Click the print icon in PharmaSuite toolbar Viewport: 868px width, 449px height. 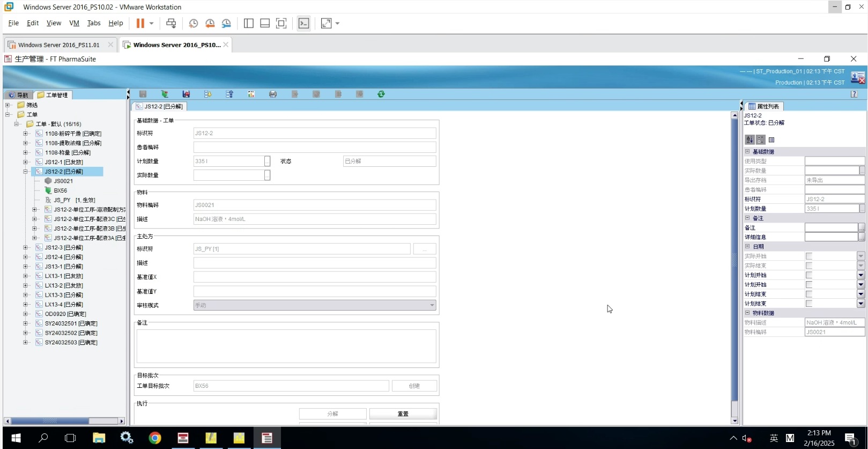[x=273, y=94]
